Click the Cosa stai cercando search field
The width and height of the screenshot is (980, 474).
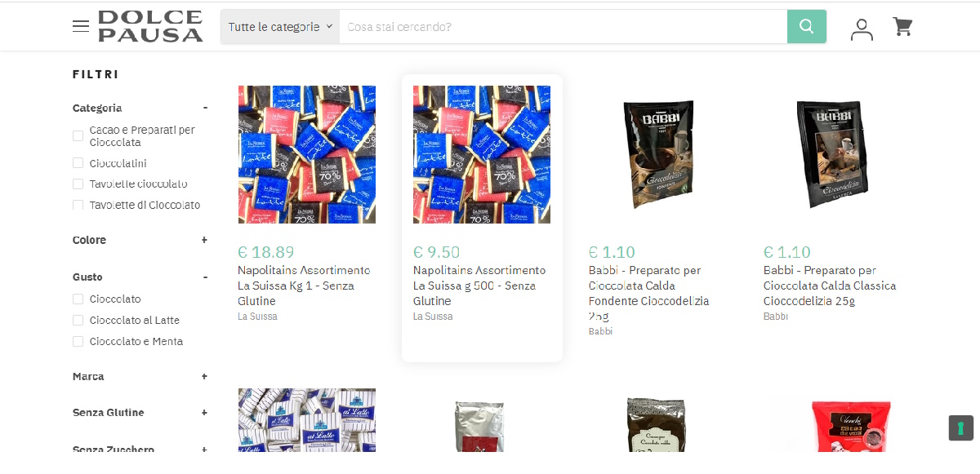[x=563, y=26]
